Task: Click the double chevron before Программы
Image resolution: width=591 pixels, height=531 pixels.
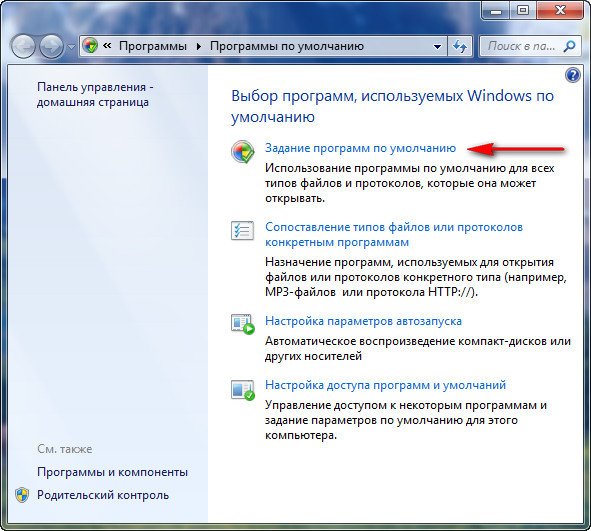Action: (x=107, y=46)
